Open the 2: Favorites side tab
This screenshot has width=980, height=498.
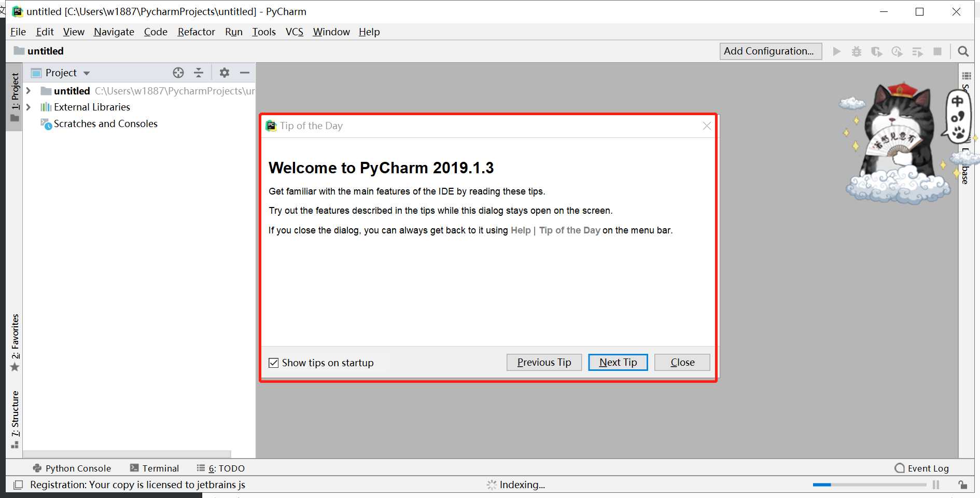pyautogui.click(x=15, y=342)
